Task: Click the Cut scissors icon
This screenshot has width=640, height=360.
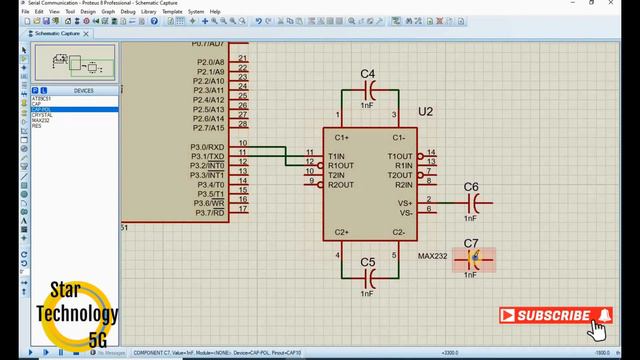Action: tap(281, 21)
